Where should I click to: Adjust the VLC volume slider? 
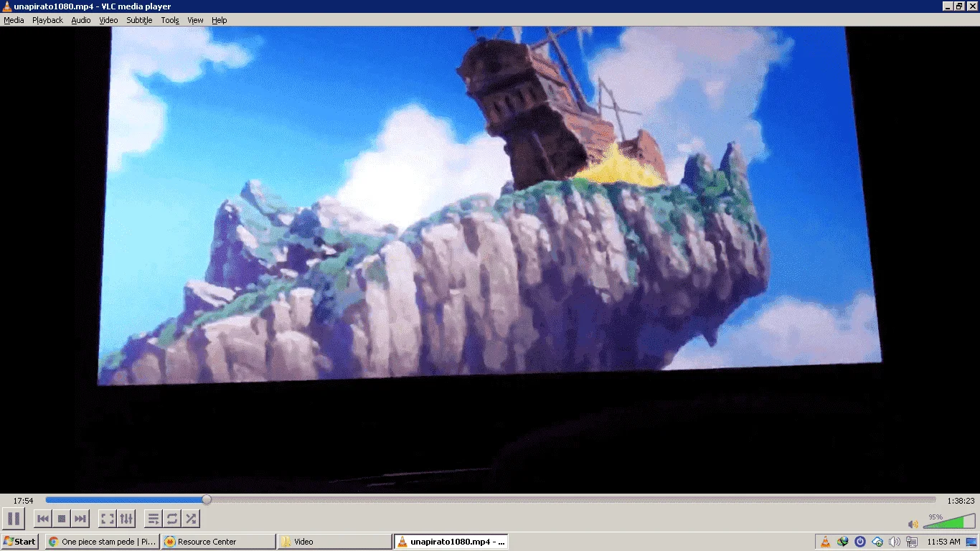tap(948, 521)
